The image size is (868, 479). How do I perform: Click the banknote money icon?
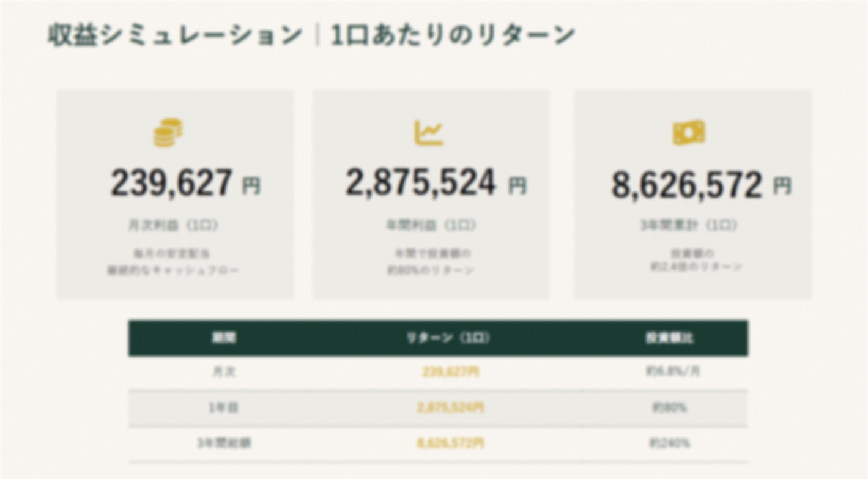click(689, 133)
